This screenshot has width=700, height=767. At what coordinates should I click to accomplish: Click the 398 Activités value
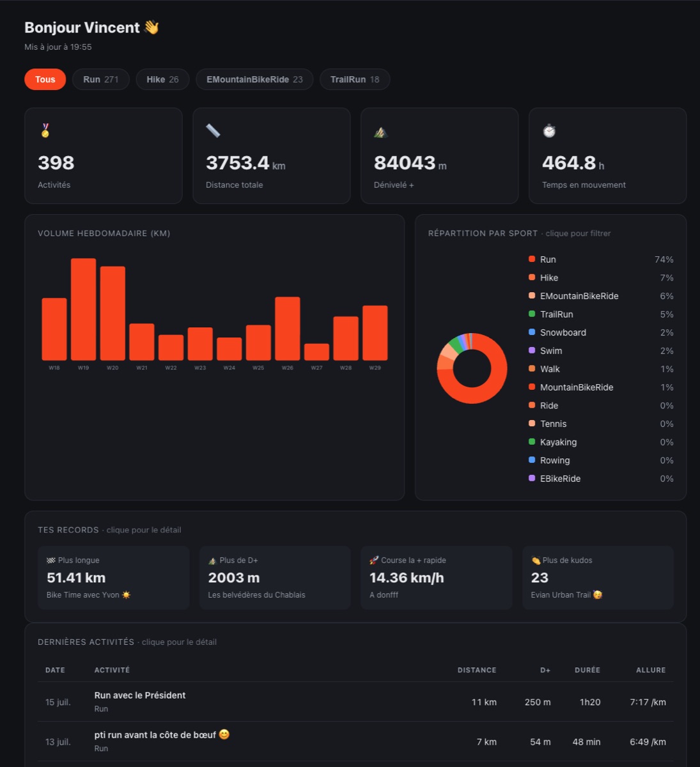(x=56, y=163)
